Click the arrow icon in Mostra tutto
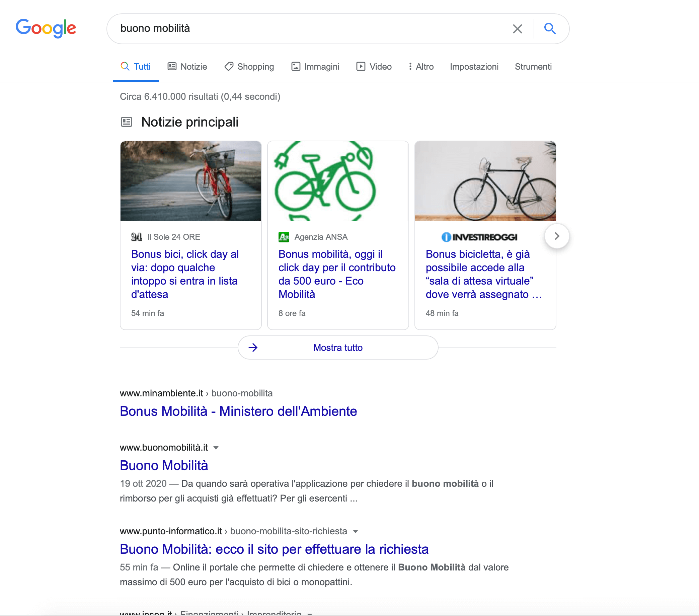The width and height of the screenshot is (699, 616). click(253, 348)
